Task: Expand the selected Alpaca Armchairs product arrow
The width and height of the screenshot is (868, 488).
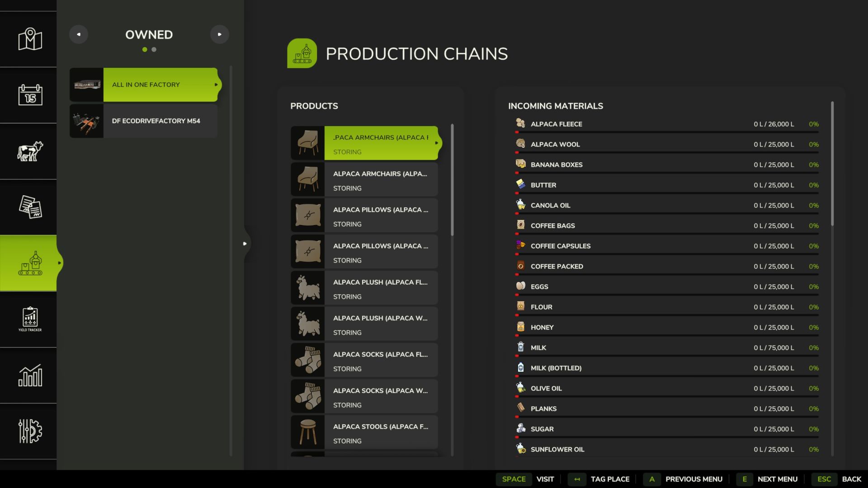Action: pos(437,143)
